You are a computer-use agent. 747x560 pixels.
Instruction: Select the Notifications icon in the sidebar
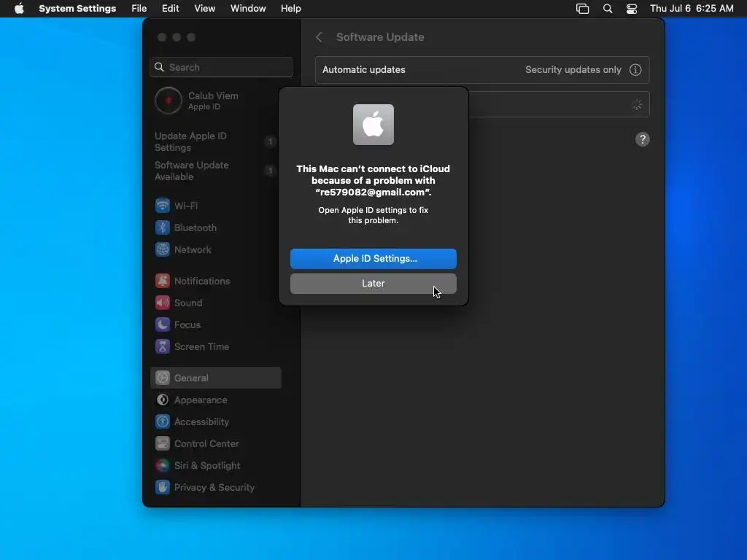point(163,281)
